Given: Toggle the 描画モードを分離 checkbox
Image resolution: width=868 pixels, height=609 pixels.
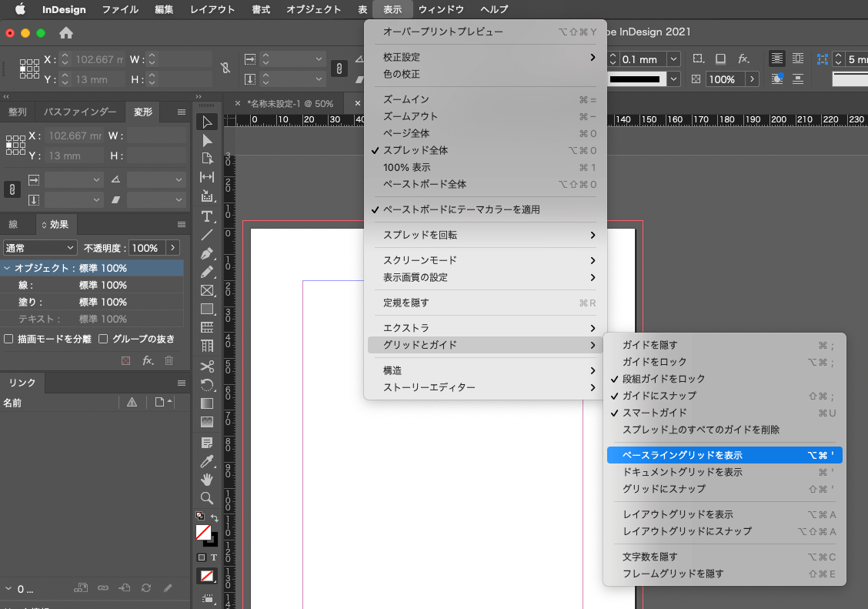Looking at the screenshot, I should (8, 338).
